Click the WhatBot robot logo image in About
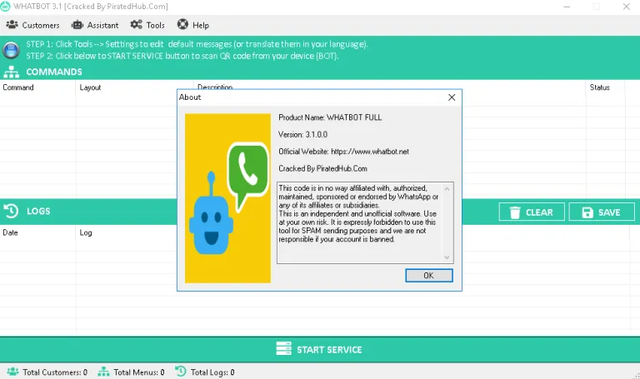640x379 pixels. [x=228, y=198]
